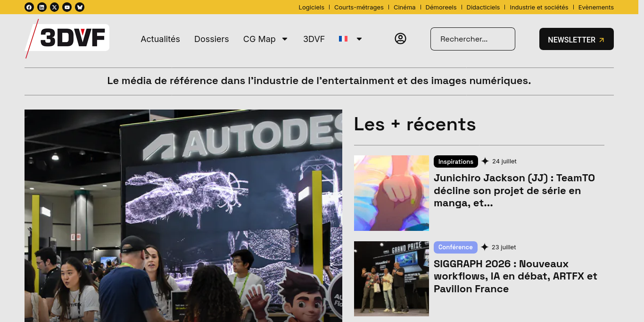Go to Logiciels in top bar
The width and height of the screenshot is (644, 322).
click(312, 7)
